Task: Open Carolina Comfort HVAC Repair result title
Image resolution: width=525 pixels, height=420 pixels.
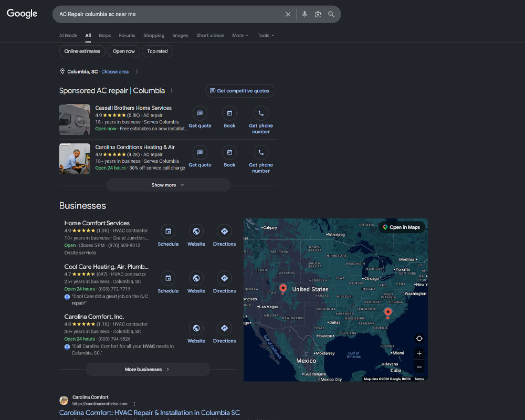Action: (149, 413)
